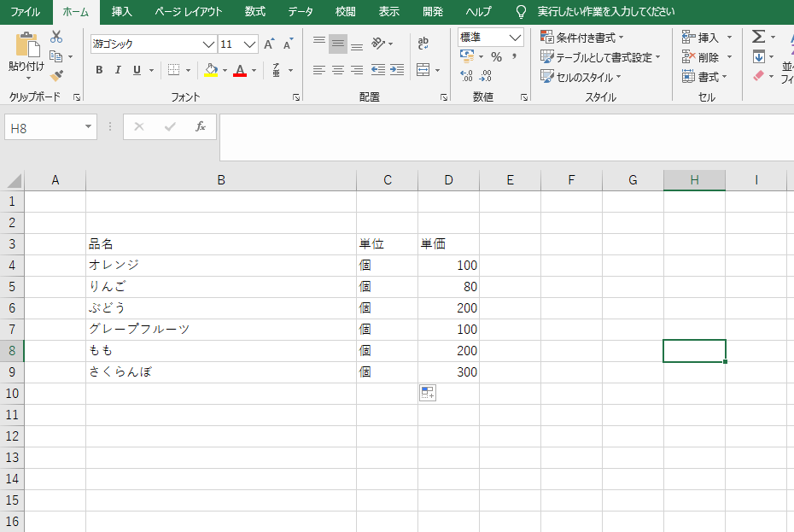Switch to the Formulas (数式) tab
Viewport: 794px width, 532px height.
click(254, 12)
